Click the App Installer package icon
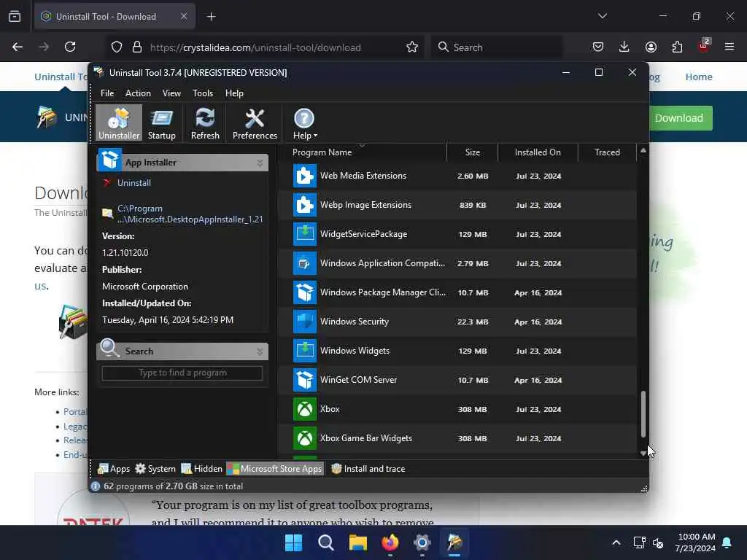Viewport: 747px width, 560px height. point(111,160)
